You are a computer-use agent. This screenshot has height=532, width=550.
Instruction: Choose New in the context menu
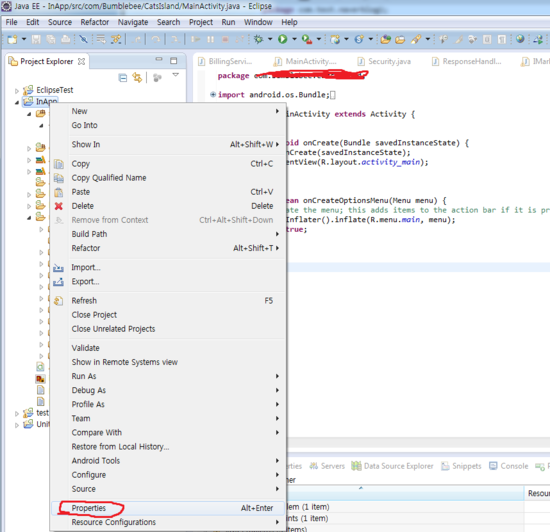168,111
